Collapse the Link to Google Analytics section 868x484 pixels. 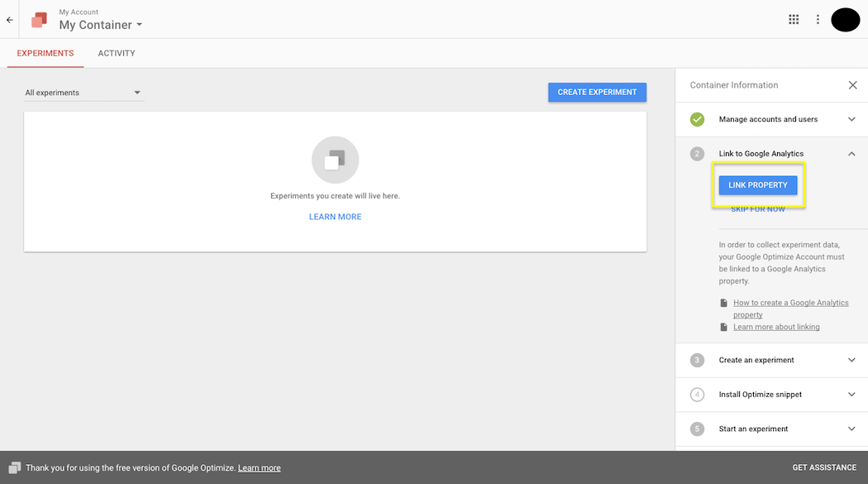pos(851,153)
